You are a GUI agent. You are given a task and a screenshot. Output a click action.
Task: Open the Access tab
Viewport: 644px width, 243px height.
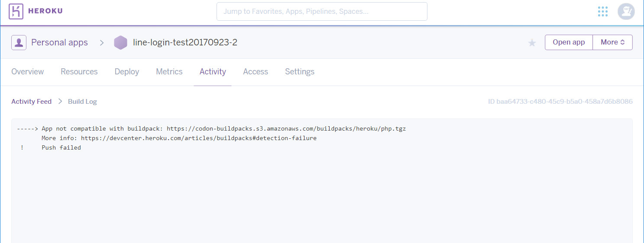click(x=256, y=72)
